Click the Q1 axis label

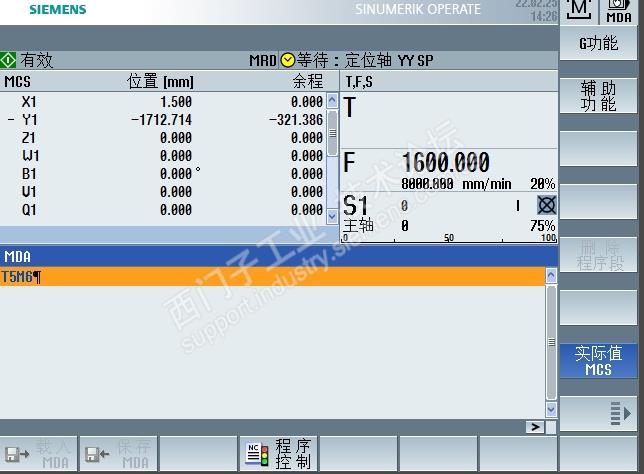tap(29, 210)
